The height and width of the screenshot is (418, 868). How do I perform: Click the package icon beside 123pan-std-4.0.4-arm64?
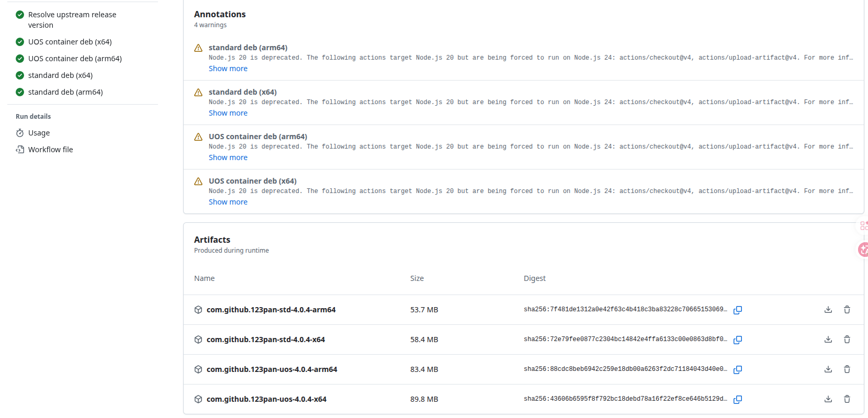tap(198, 310)
